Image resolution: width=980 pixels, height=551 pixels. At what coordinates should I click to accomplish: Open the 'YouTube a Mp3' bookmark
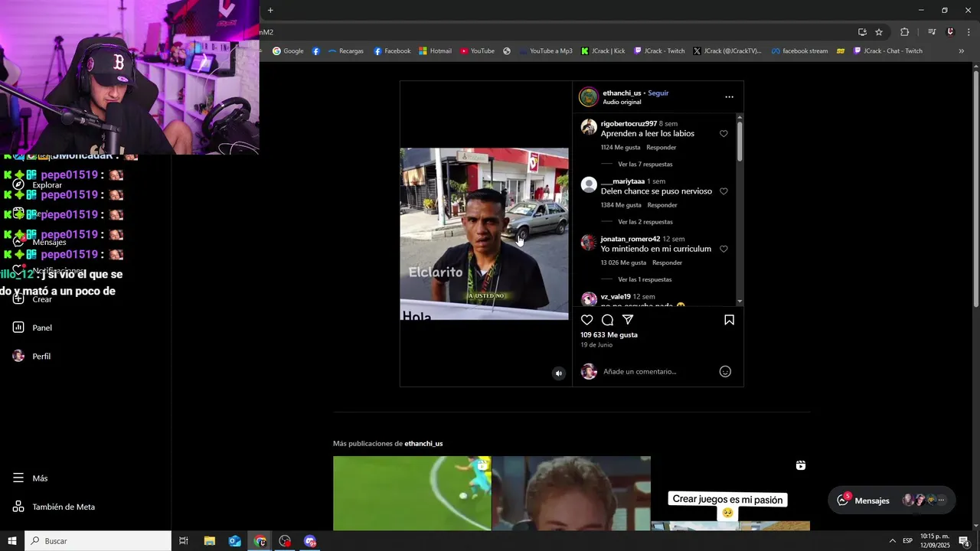pyautogui.click(x=545, y=51)
